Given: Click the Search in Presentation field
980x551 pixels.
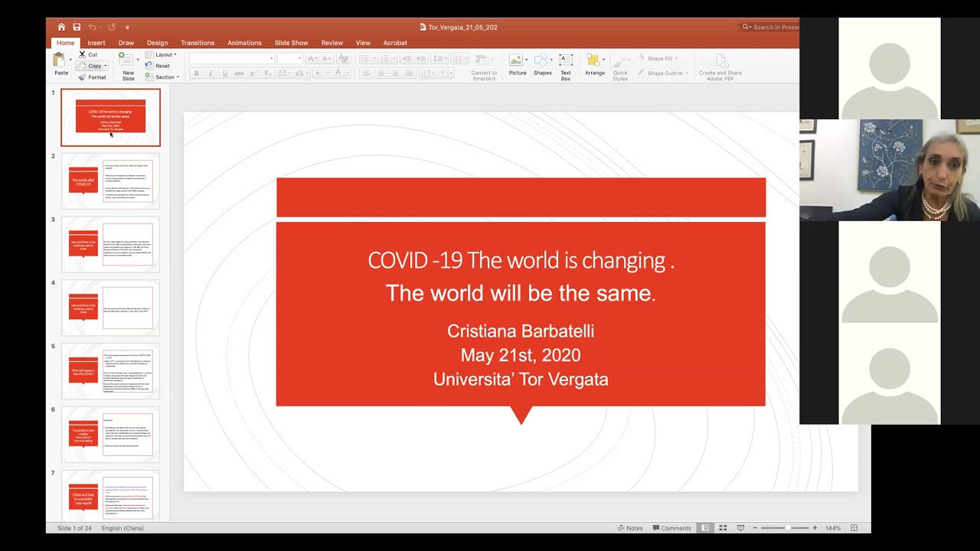Looking at the screenshot, I should tap(769, 27).
